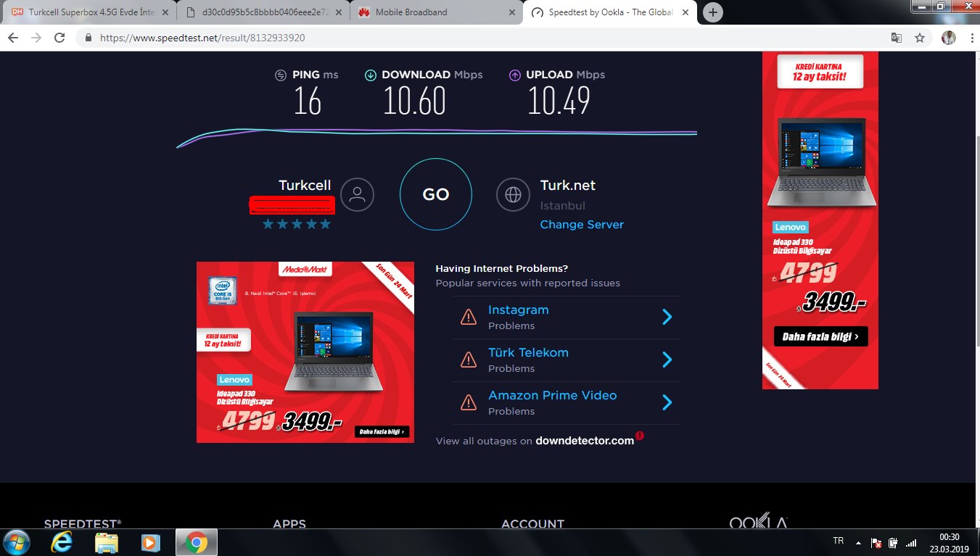Open File Explorer from the taskbar
980x556 pixels.
point(106,542)
